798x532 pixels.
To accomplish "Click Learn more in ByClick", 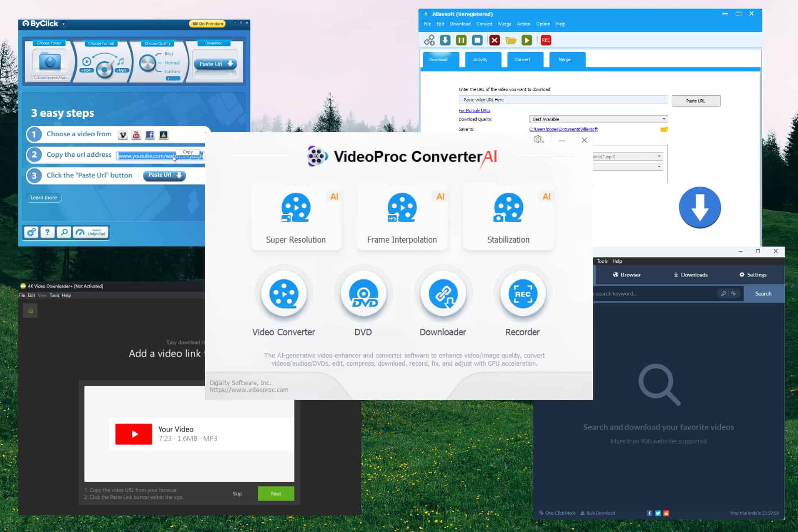I will [44, 197].
